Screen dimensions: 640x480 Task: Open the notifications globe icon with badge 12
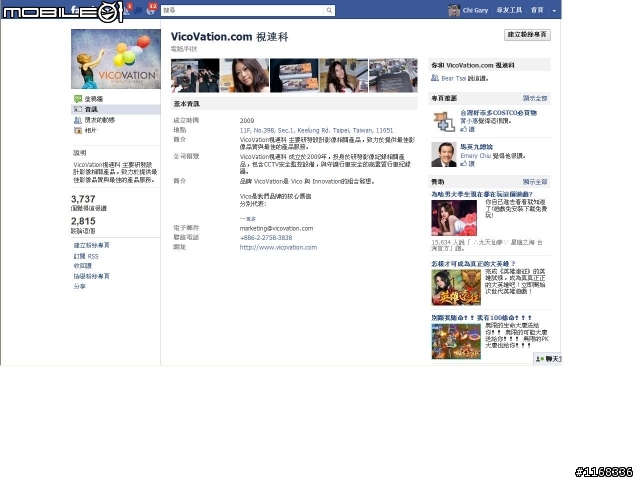[x=150, y=11]
